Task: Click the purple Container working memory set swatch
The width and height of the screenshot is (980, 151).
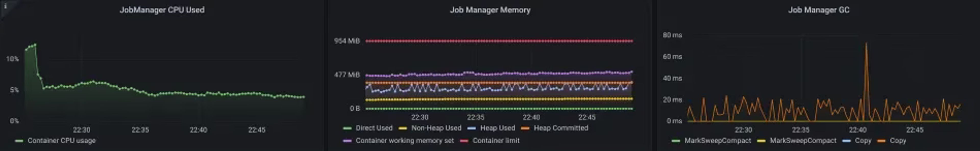Action: click(x=347, y=141)
